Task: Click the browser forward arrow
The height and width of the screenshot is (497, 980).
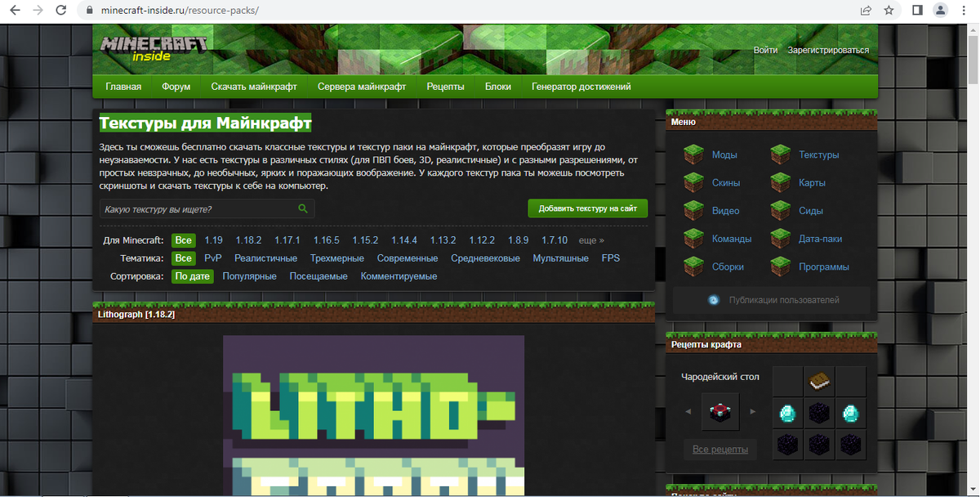Action: coord(38,11)
